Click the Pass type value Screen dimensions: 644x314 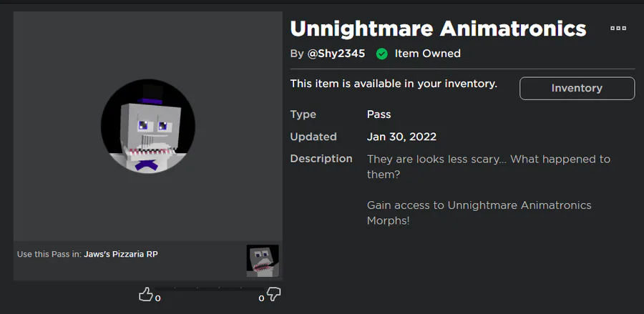click(379, 114)
